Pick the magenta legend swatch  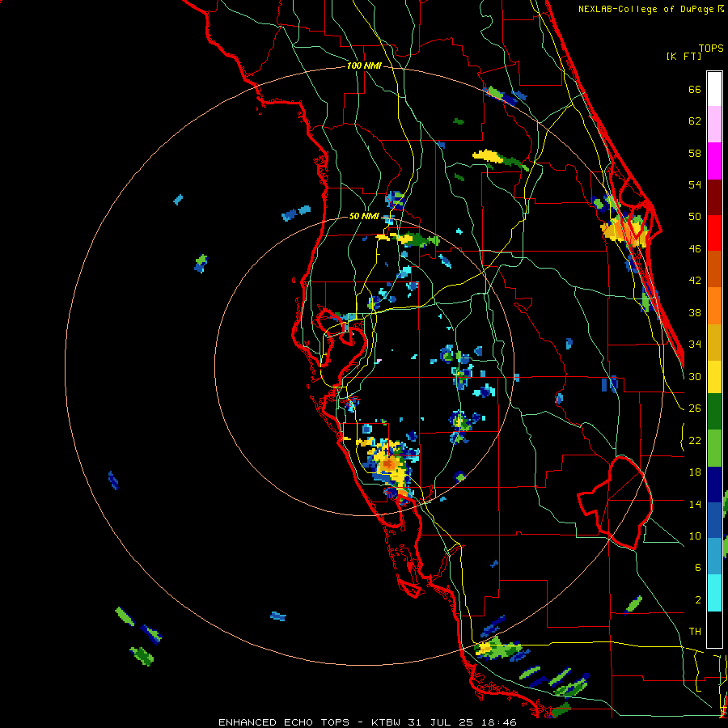click(x=714, y=161)
